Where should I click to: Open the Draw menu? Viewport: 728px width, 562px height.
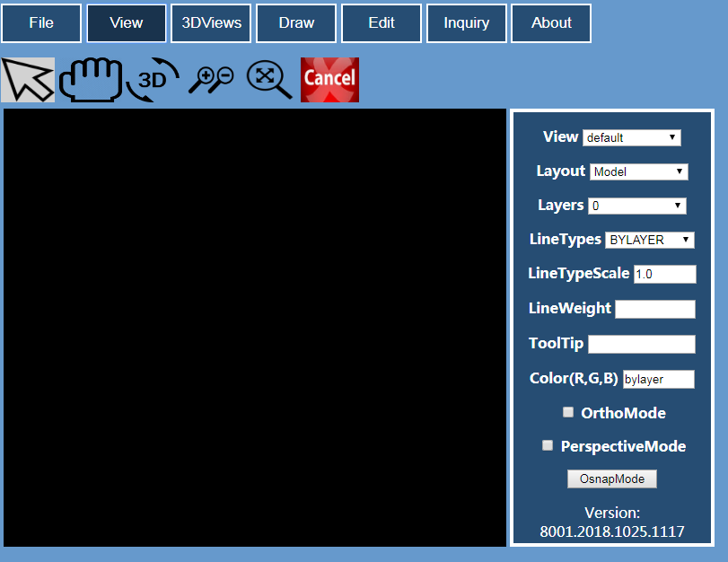pos(296,23)
